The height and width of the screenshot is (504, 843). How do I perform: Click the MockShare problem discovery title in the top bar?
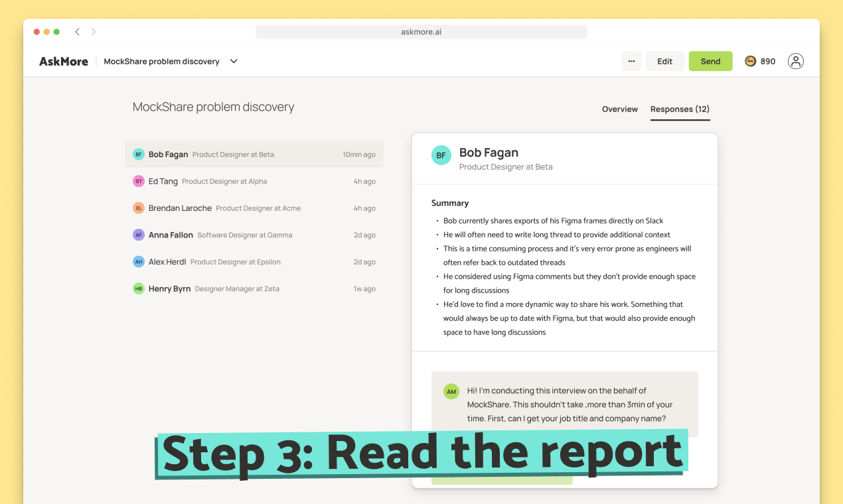coord(161,61)
